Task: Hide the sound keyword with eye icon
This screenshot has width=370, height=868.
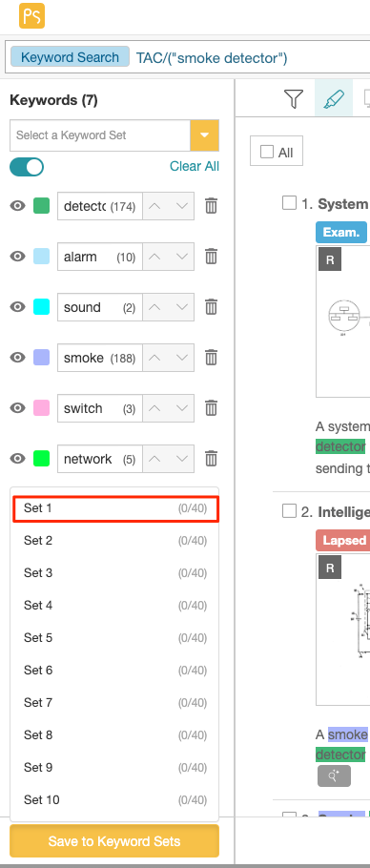Action: (18, 307)
